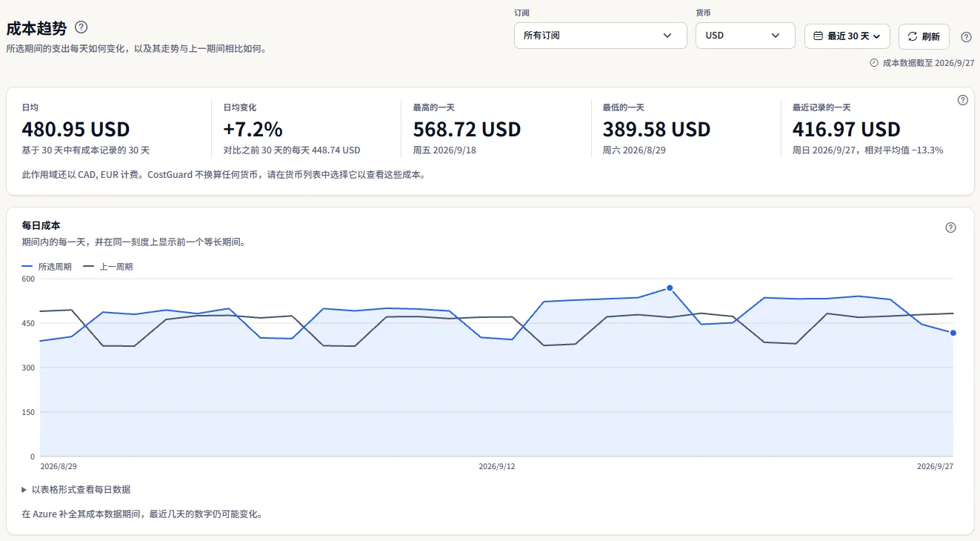The image size is (980, 541).
Task: Click the 568.72 USD highest day value
Action: 467,130
